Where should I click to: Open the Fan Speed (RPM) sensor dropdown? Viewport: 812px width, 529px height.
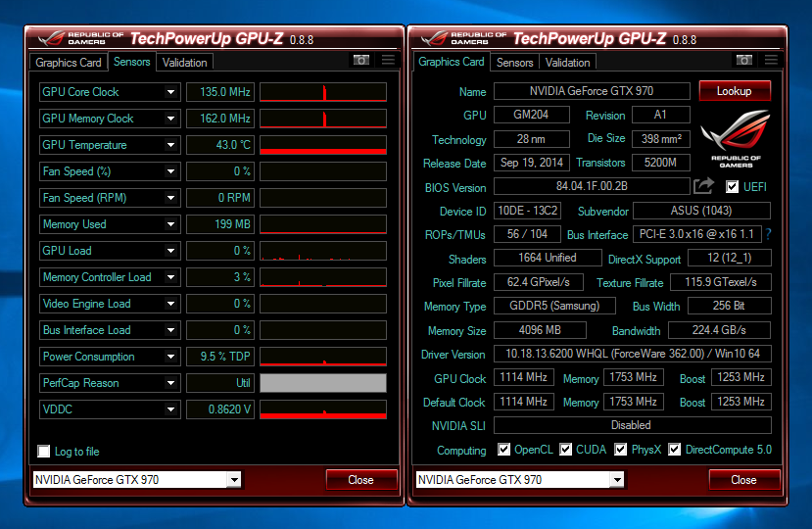pyautogui.click(x=170, y=198)
